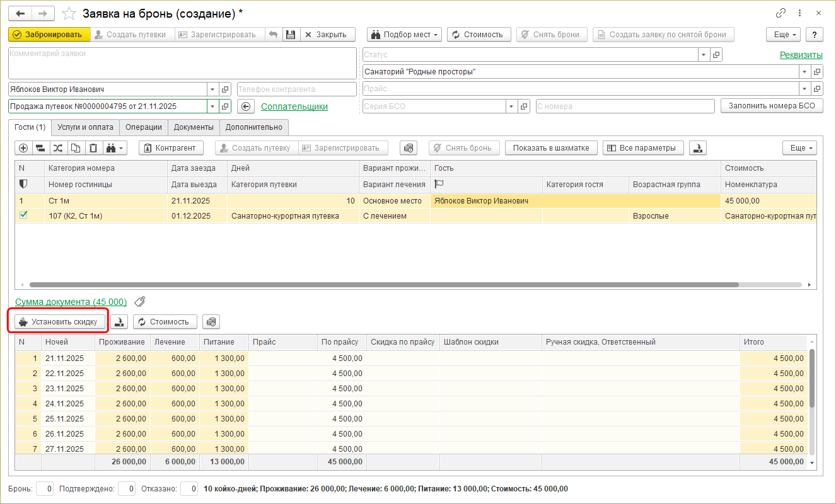
Task: Click the trash delete icon in guests toolbar
Action: pyautogui.click(x=93, y=148)
